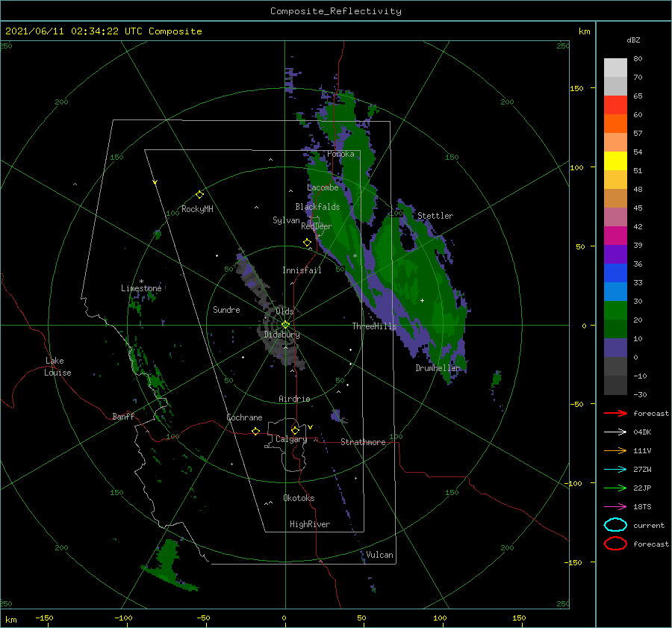672x628 pixels.
Task: Click the Limestone label
Action: pyautogui.click(x=141, y=288)
